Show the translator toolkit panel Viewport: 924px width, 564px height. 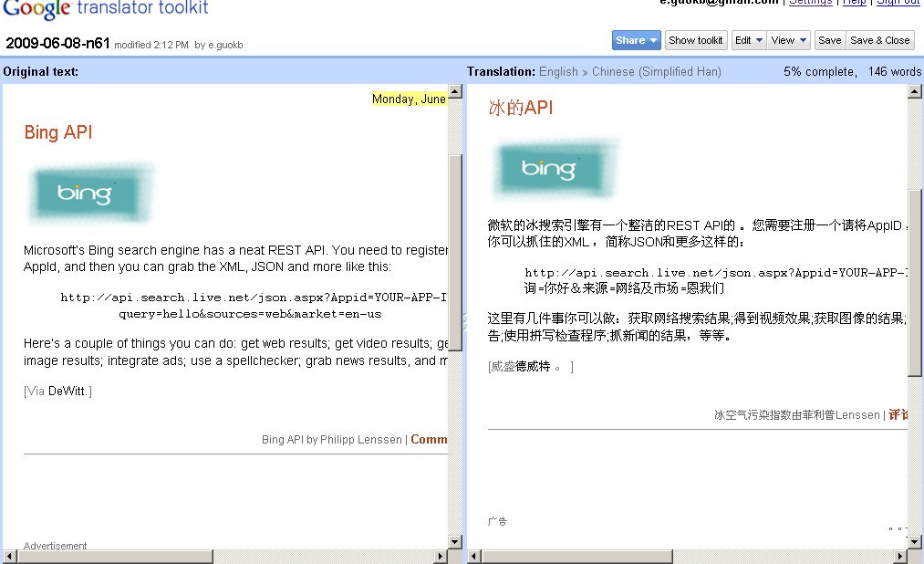[696, 40]
